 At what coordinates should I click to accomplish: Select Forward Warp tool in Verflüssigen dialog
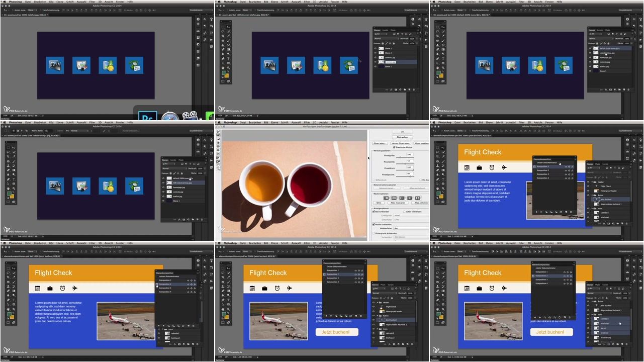(218, 131)
